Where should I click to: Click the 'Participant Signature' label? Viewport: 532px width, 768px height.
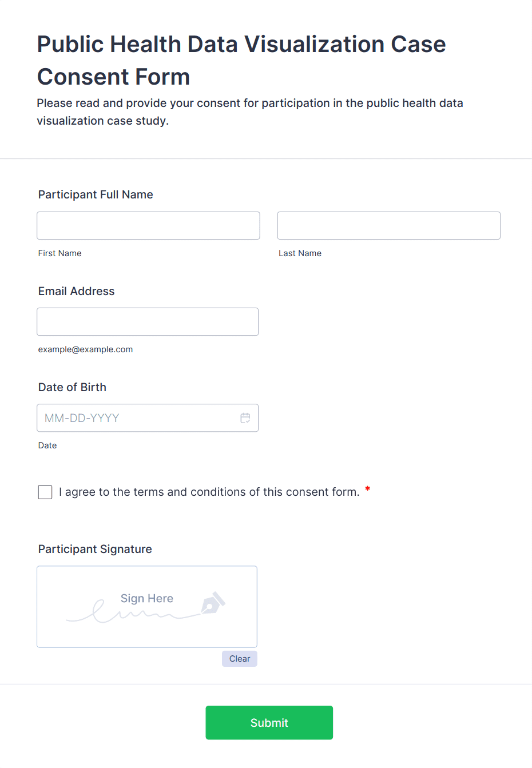[x=95, y=549]
